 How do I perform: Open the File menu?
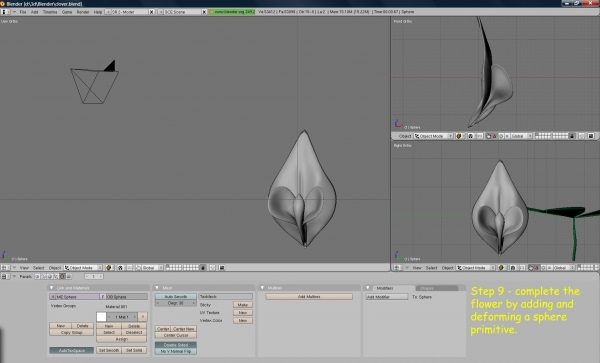click(x=23, y=12)
